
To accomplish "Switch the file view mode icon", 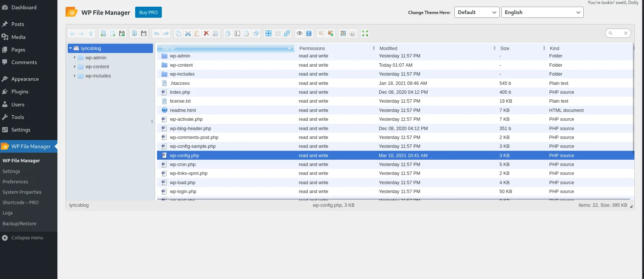I will 343,33.
